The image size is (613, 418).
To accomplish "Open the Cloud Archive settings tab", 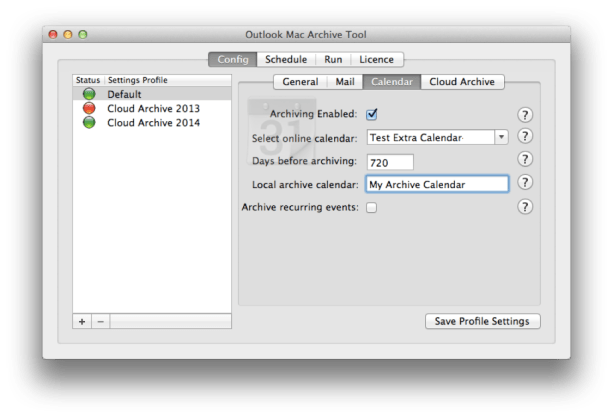I will [462, 82].
